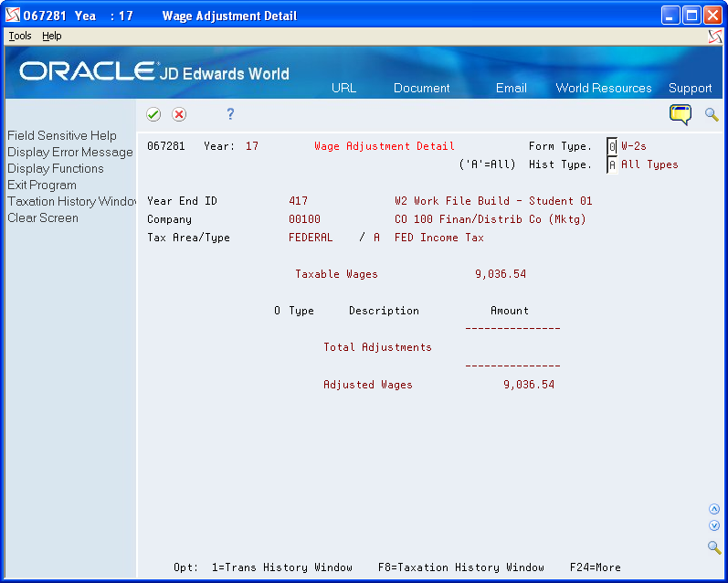The height and width of the screenshot is (583, 728).
Task: Click the W-2s form type label
Action: (634, 146)
